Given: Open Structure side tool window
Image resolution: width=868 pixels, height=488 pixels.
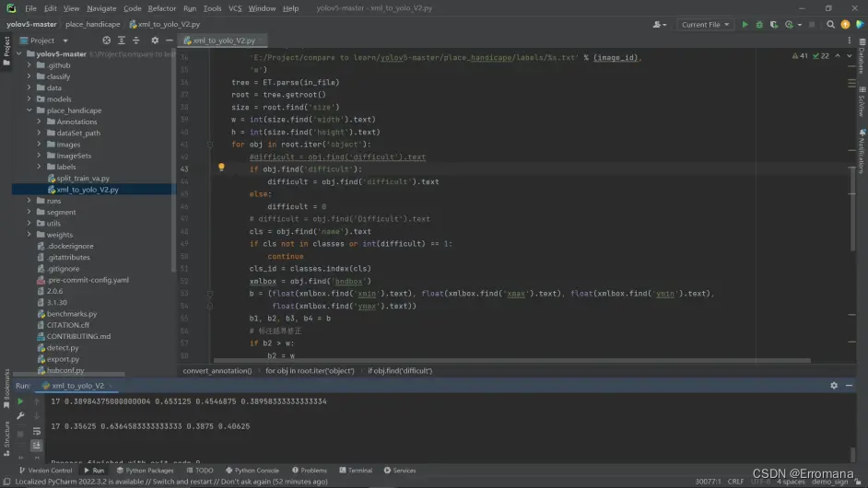Looking at the screenshot, I should 6,439.
